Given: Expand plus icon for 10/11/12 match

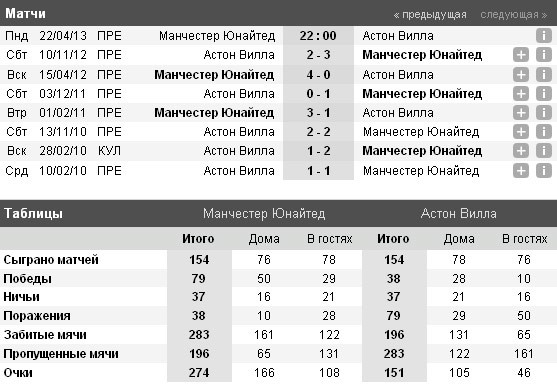Looking at the screenshot, I should point(521,55).
